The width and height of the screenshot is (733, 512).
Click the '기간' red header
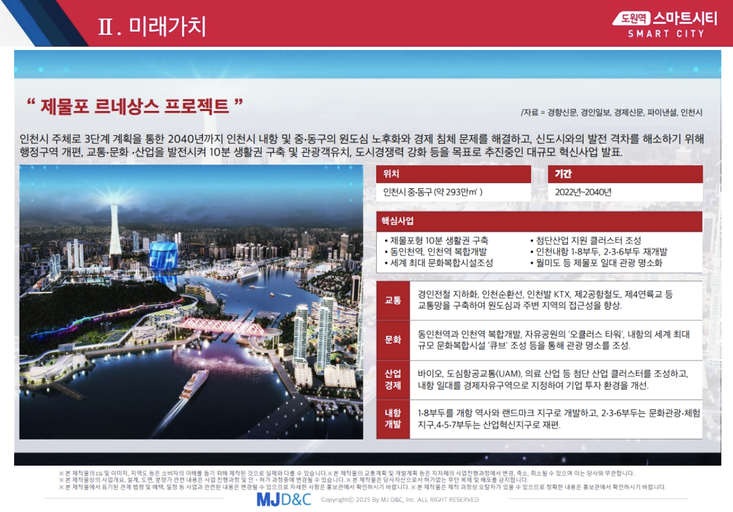tap(625, 174)
